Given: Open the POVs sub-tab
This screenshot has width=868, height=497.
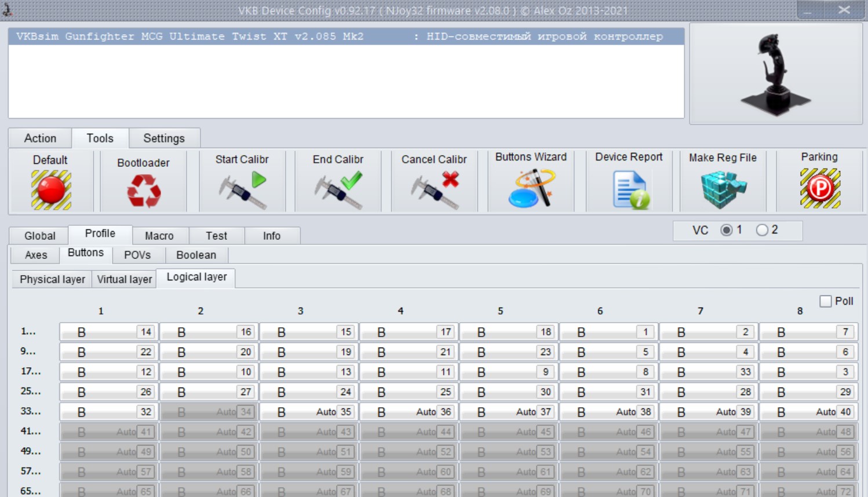Looking at the screenshot, I should tap(137, 255).
